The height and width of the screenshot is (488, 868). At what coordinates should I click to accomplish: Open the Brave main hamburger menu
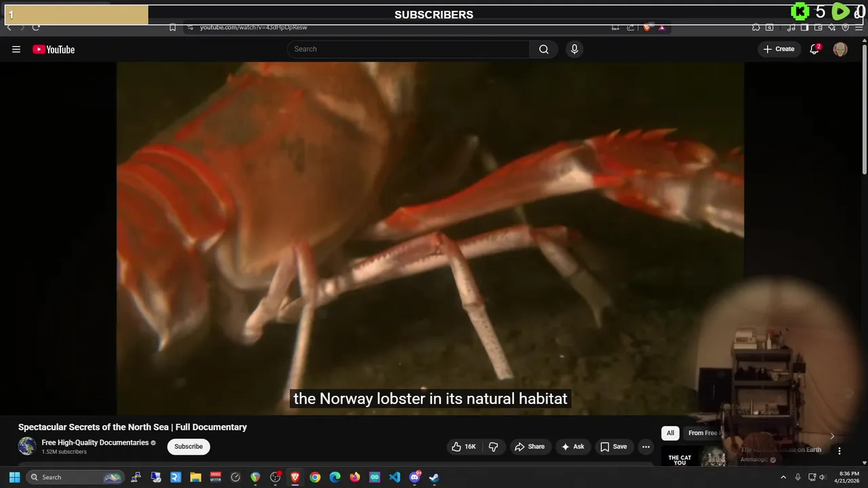859,27
